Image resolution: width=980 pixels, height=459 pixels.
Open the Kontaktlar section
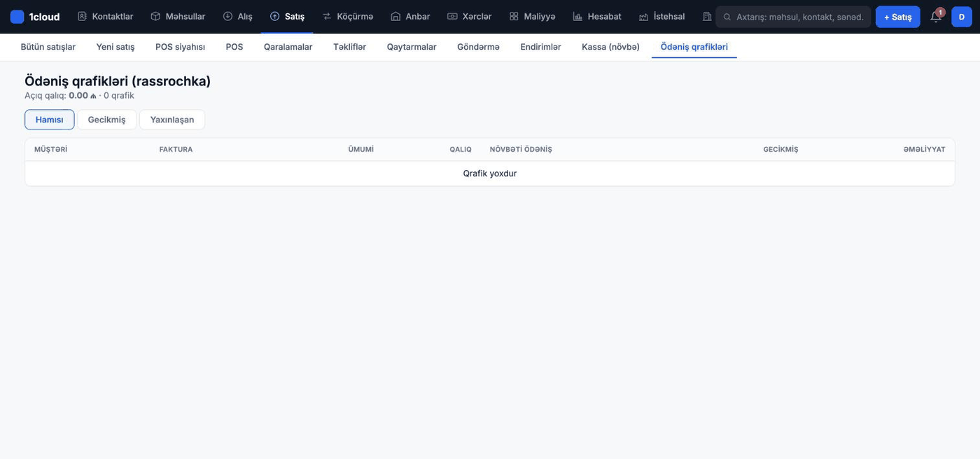point(105,17)
